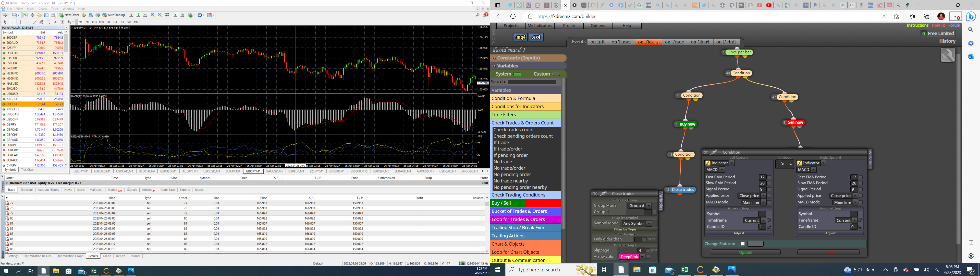Check the Change Status to checkbox
This screenshot has width=980, height=276.
coord(743,244)
